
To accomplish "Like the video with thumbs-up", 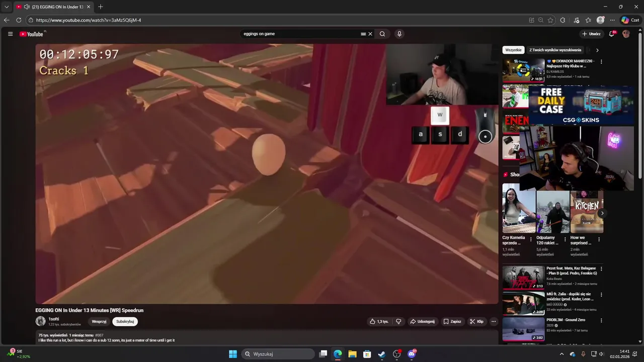I will point(379,321).
